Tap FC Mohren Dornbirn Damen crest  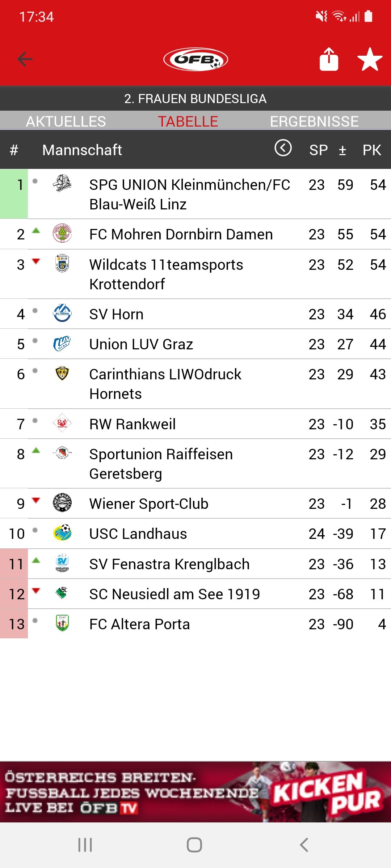pos(62,233)
